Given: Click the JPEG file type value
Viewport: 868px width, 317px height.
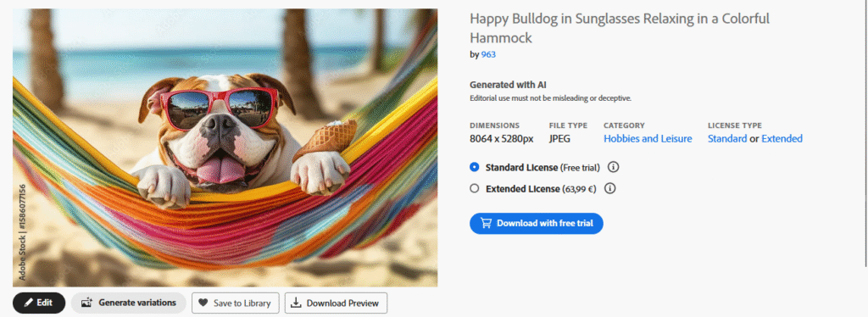Looking at the screenshot, I should (x=559, y=139).
